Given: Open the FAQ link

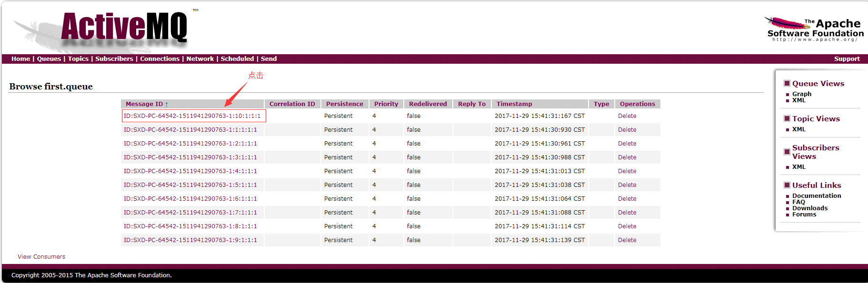Looking at the screenshot, I should (x=798, y=202).
